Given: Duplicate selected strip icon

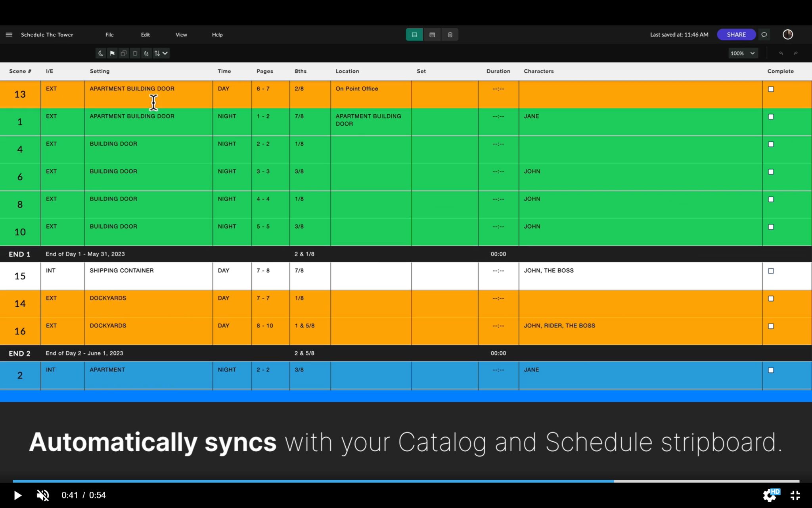Looking at the screenshot, I should click(x=124, y=53).
